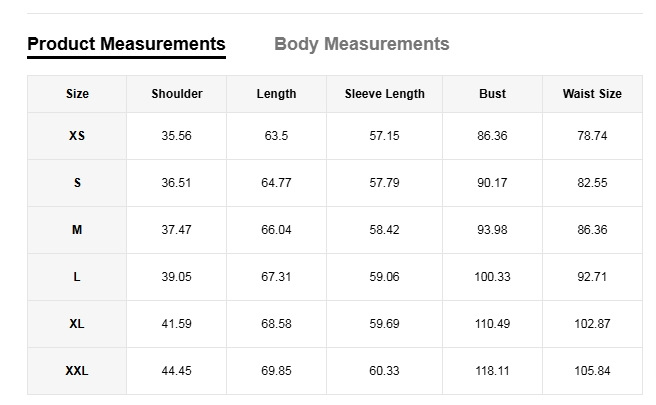The width and height of the screenshot is (656, 405).
Task: Click the Sleeve Length column header
Action: 384,94
